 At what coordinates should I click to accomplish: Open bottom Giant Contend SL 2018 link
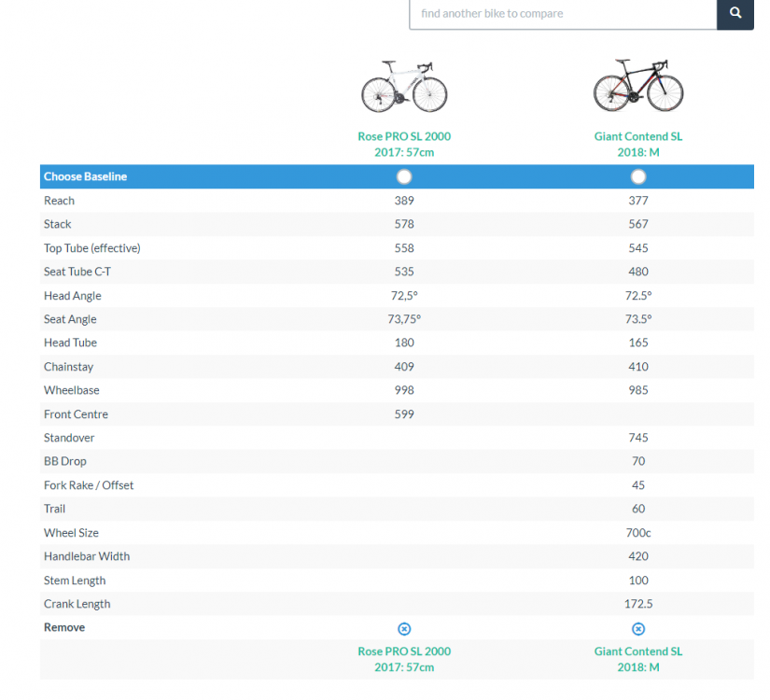(637, 659)
